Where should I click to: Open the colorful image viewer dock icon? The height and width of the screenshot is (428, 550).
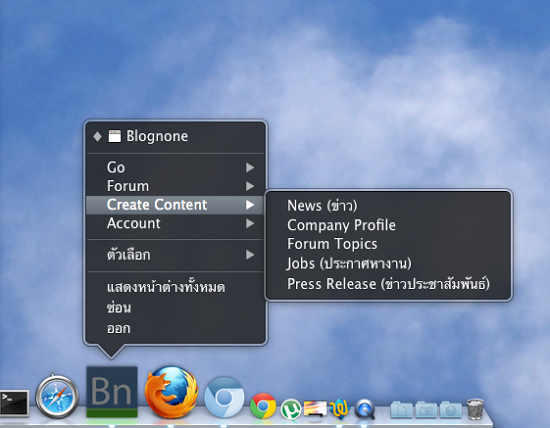click(x=315, y=409)
